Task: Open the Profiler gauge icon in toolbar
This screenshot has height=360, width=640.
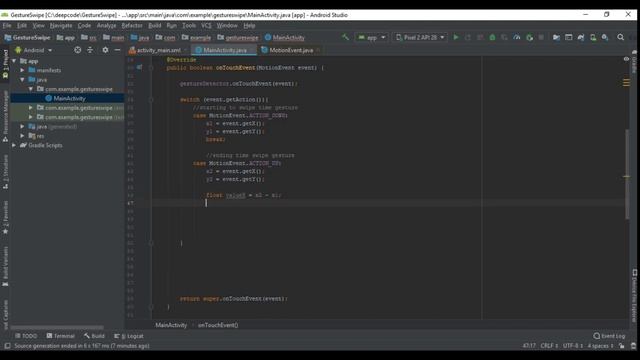Action: 517,37
